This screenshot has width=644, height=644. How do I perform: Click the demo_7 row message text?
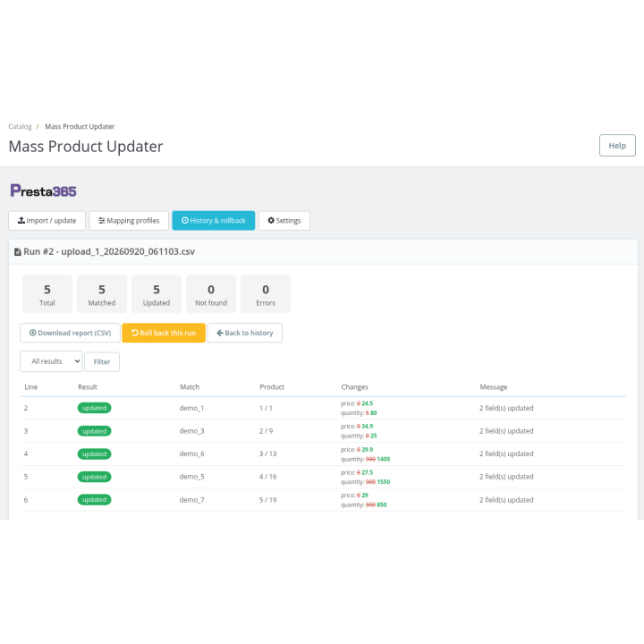(x=506, y=500)
